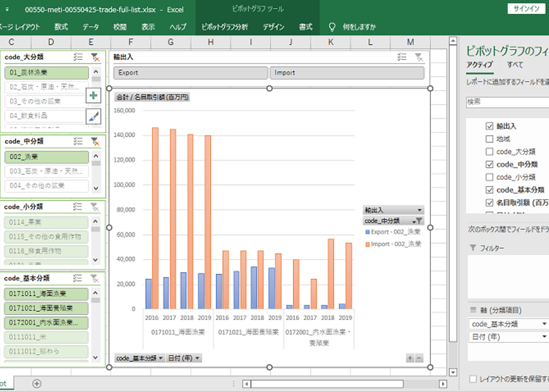This screenshot has width=549, height=392.
Task: Clear filter on code_大分類 slicer
Action: [x=95, y=57]
